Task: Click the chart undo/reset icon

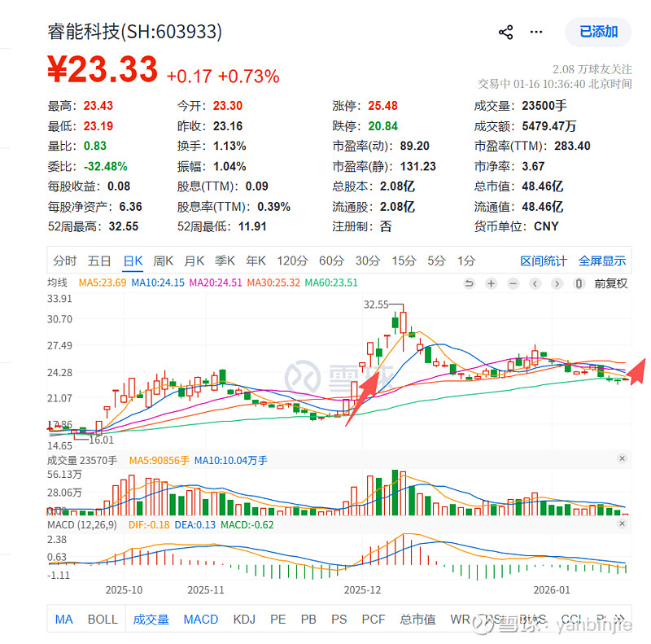Action: click(x=470, y=284)
